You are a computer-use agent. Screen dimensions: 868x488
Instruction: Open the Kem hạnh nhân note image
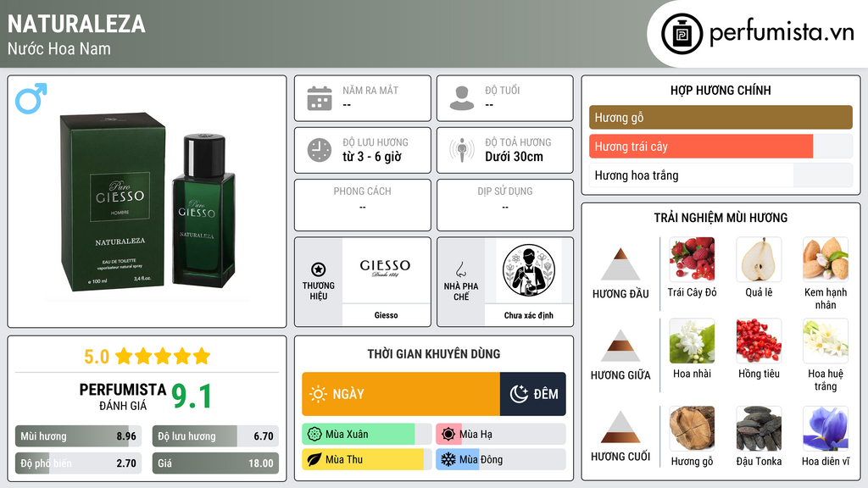pyautogui.click(x=826, y=259)
